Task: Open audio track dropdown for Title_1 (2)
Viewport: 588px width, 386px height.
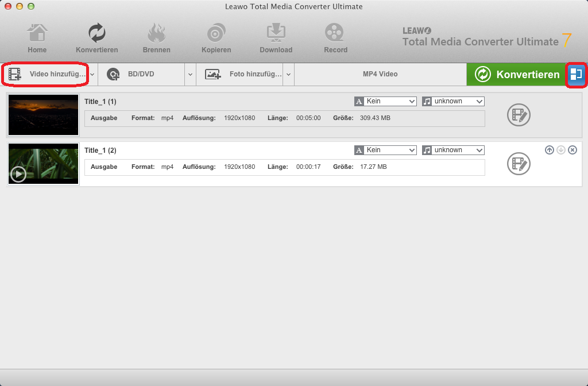Action: 453,150
